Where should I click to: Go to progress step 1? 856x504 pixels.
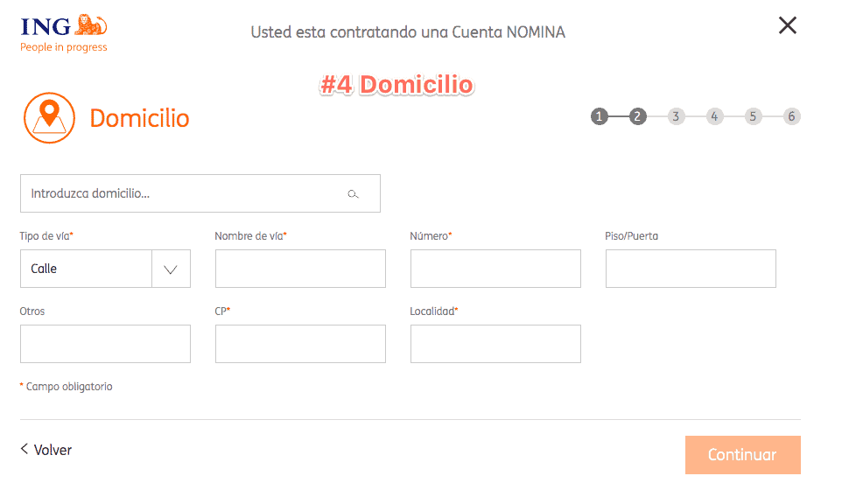[600, 116]
